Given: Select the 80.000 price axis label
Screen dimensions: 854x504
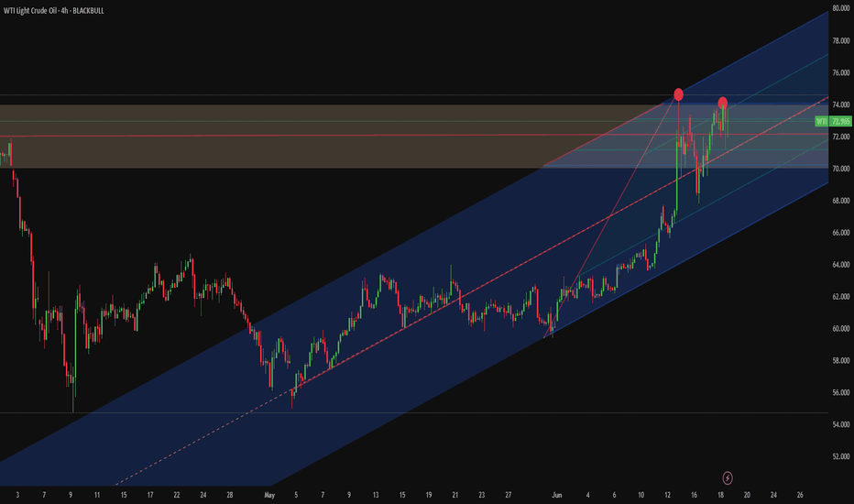Looking at the screenshot, I should tap(841, 8).
